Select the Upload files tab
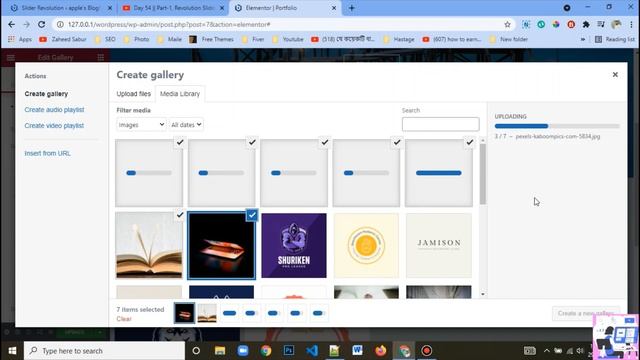640x360 pixels. click(133, 94)
